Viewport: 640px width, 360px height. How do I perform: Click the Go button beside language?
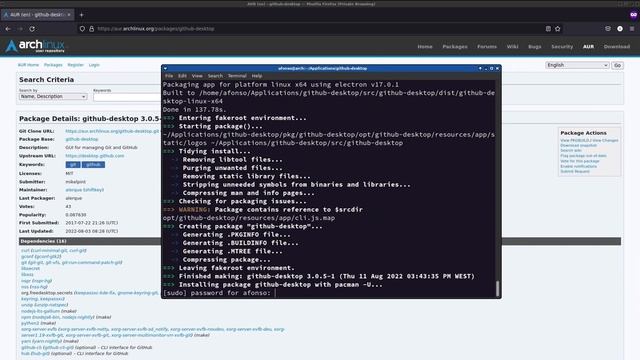click(x=617, y=65)
